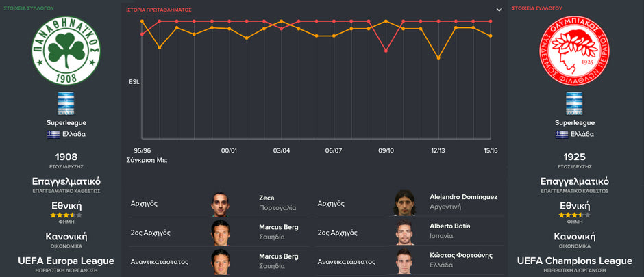Click the UEFA Europa League competition link

point(66,261)
